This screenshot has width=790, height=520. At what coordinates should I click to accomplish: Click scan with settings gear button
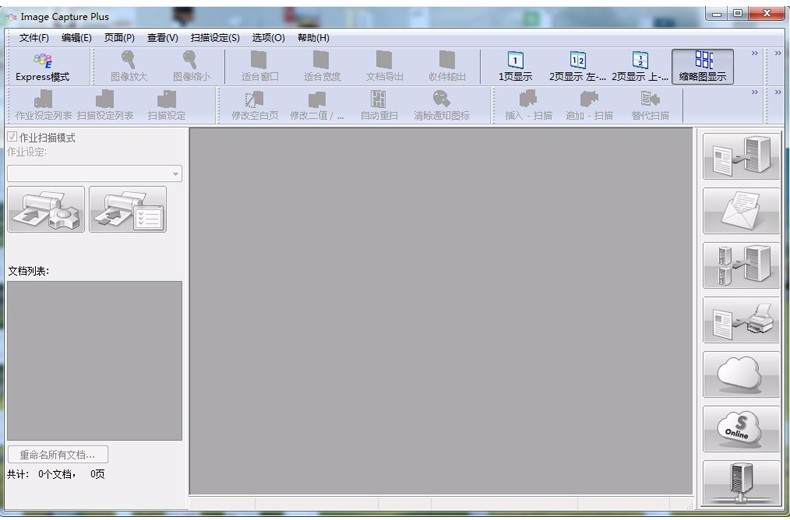46,209
